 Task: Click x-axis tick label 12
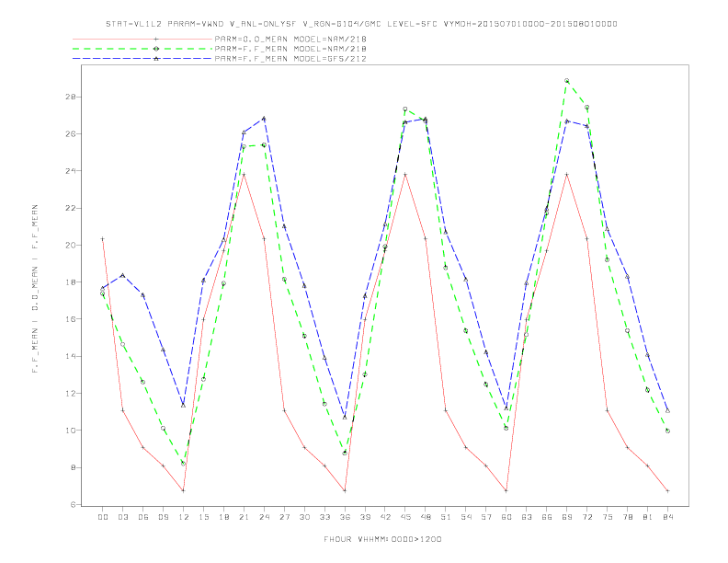click(184, 517)
